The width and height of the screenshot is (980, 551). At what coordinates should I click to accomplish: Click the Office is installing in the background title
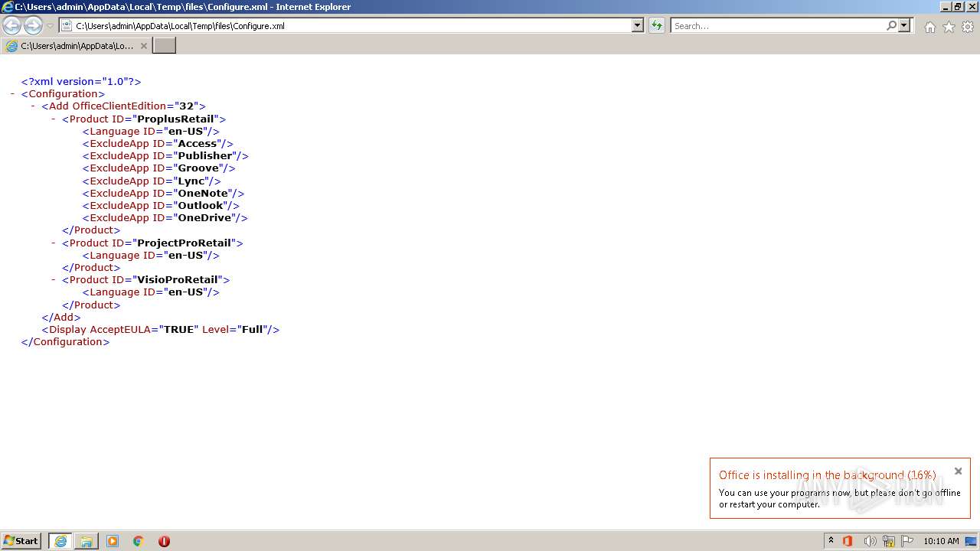(827, 475)
